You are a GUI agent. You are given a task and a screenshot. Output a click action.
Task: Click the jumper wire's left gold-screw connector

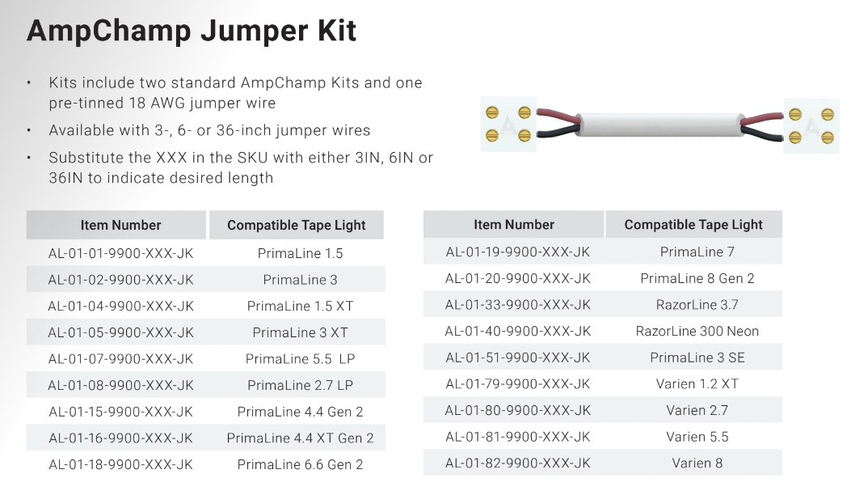click(x=508, y=124)
